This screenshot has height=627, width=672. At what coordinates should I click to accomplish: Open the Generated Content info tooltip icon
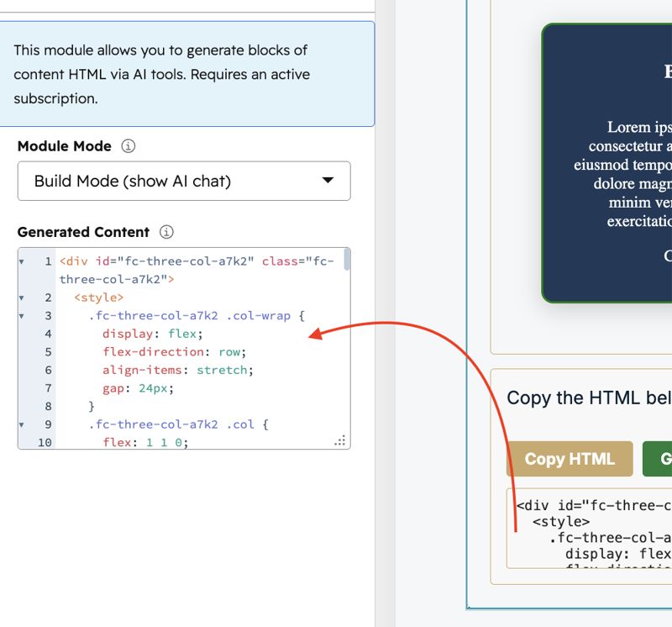[x=166, y=232]
